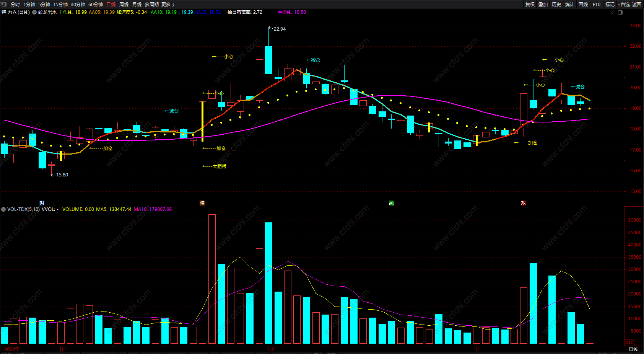Viewport: 644px width, 354px height.
Task: Click the 涨 event marker icon
Action: pyautogui.click(x=523, y=203)
